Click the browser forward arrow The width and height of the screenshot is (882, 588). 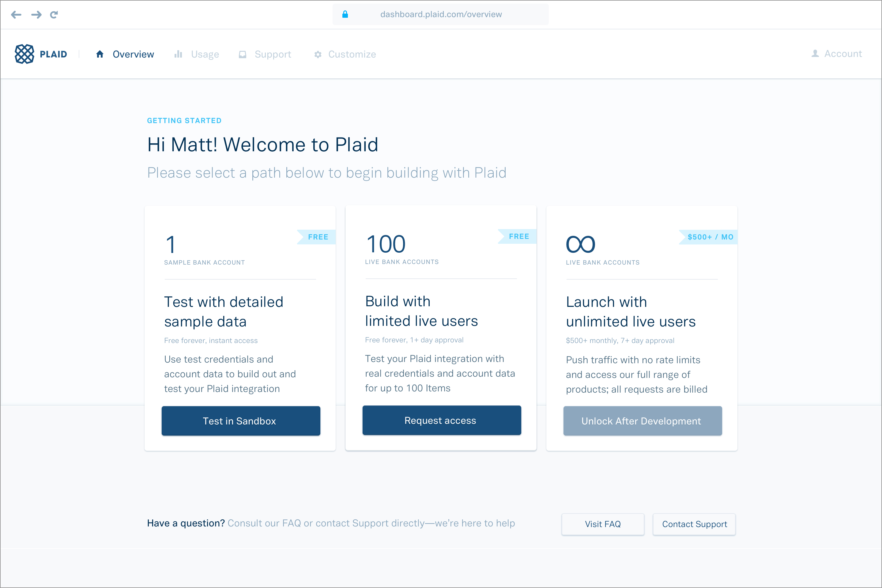36,15
